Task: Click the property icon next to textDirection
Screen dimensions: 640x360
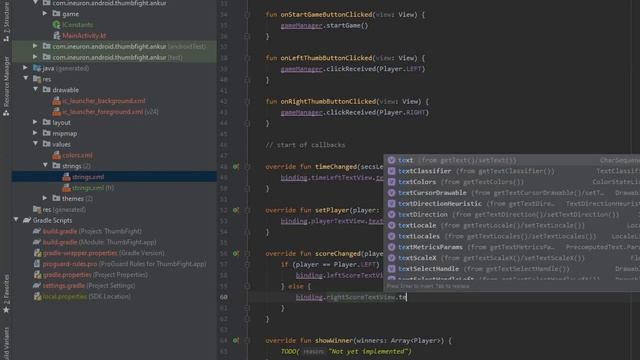Action: (x=391, y=214)
